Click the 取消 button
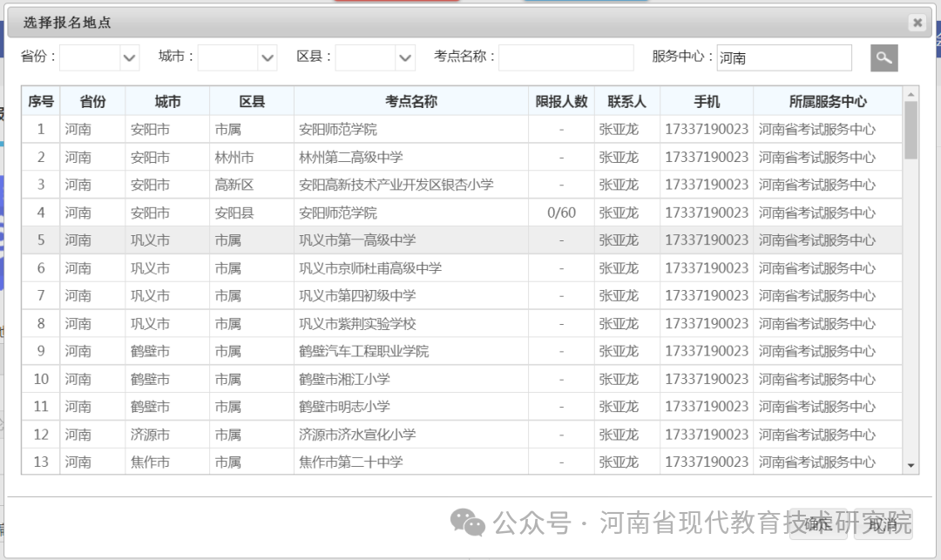Screen dimensions: 941x560 (883, 524)
